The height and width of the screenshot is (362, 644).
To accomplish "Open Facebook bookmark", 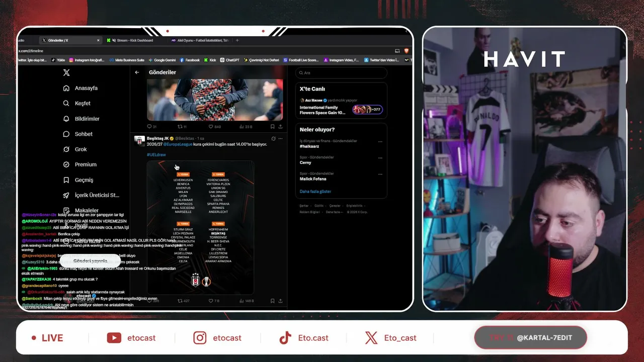I will 190,60.
